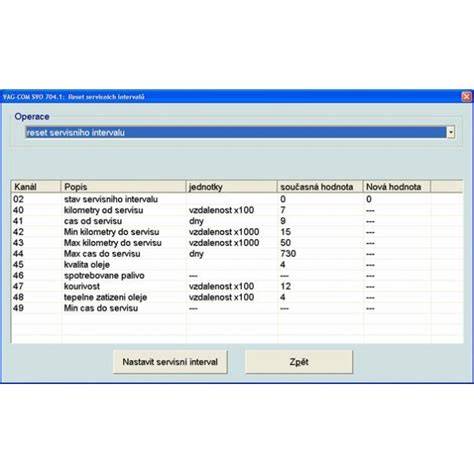
Task: Select row 'Min cas do servisu'
Action: coord(237,308)
